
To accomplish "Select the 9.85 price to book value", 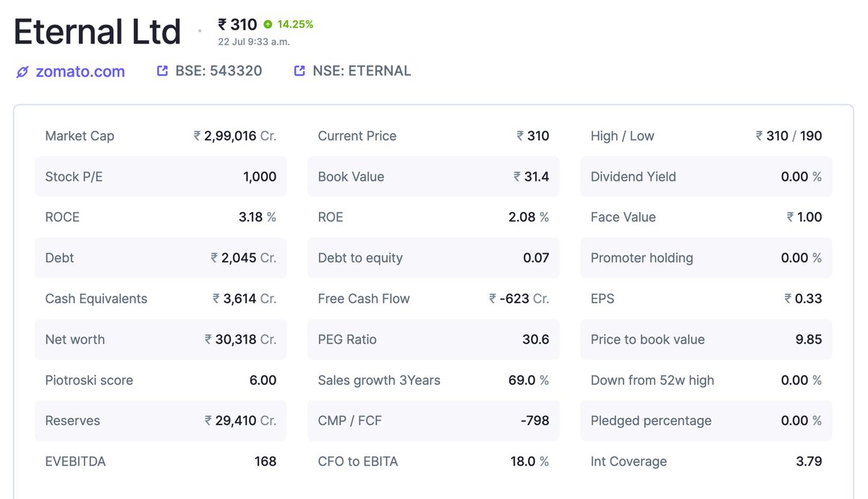I will click(809, 339).
